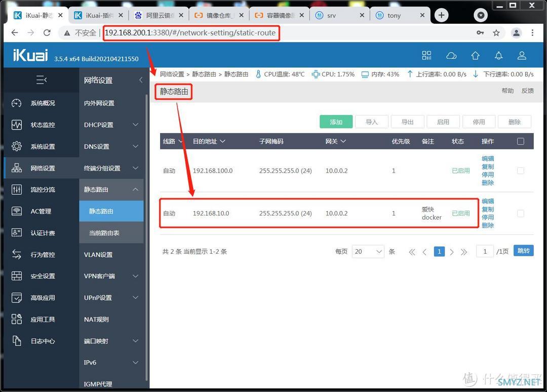The height and width of the screenshot is (392, 547).
Task: Check the row checkbox for 192.168.10.0
Action: [x=521, y=213]
